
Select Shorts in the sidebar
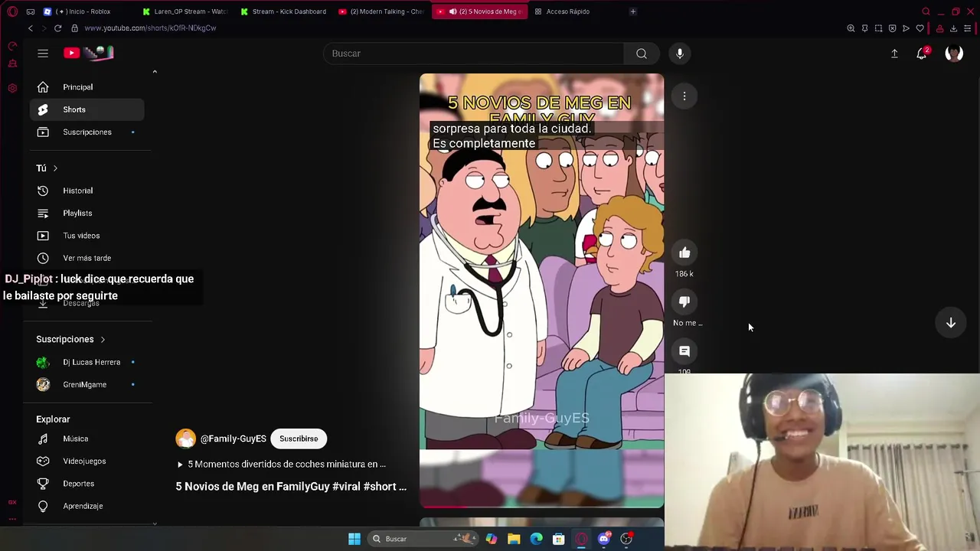[87, 109]
